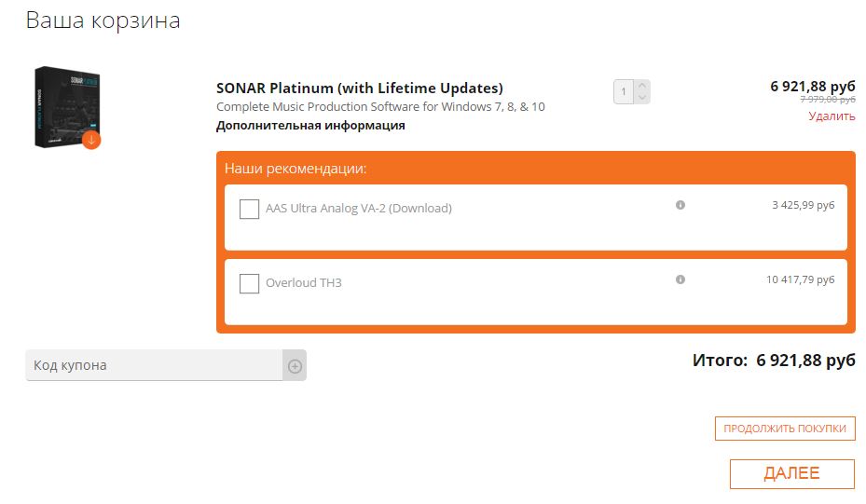Click the price 10 417,79 руб
Screen dimensions: 866x504
[x=800, y=279]
